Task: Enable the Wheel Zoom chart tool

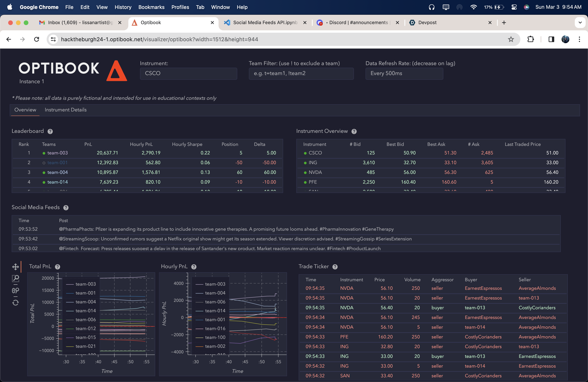Action: click(x=15, y=291)
